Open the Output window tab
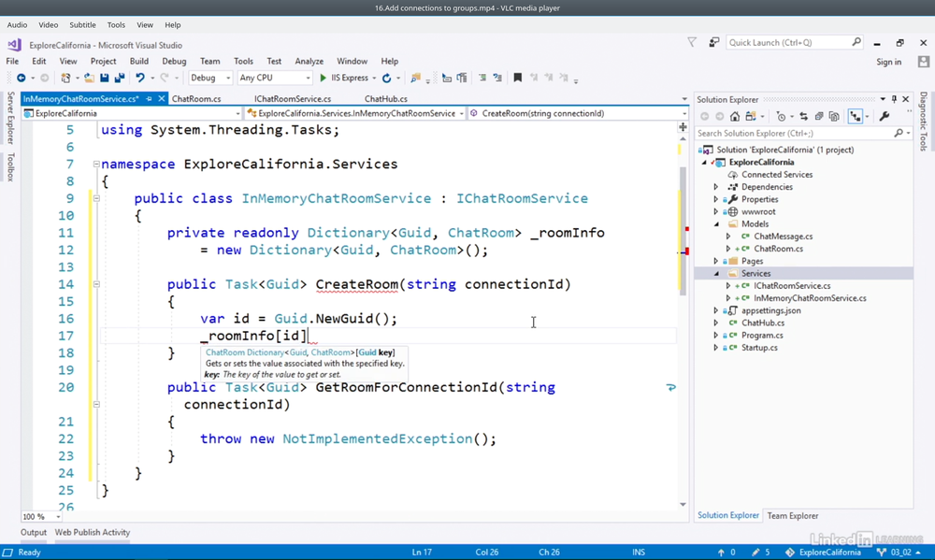The height and width of the screenshot is (560, 935). pos(34,533)
